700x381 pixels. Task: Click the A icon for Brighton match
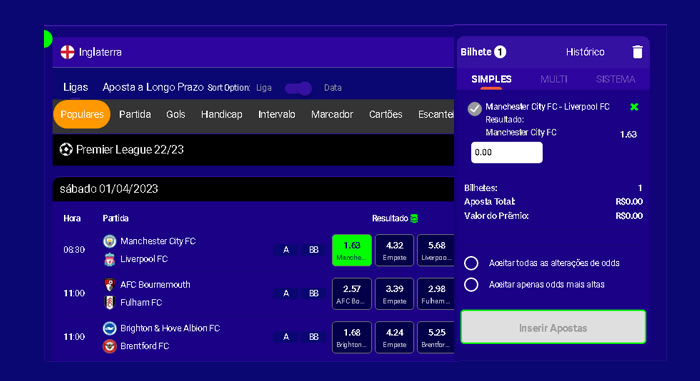point(286,337)
